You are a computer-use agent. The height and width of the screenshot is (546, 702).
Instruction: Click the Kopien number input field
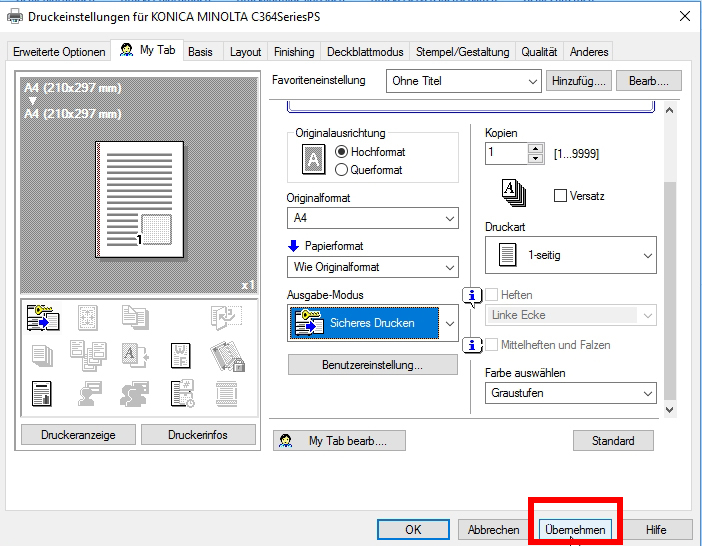(506, 154)
